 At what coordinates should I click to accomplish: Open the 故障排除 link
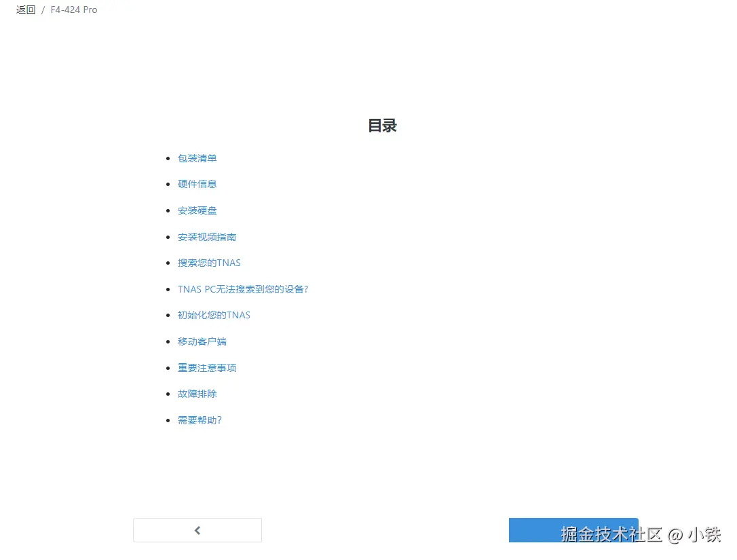click(x=197, y=394)
